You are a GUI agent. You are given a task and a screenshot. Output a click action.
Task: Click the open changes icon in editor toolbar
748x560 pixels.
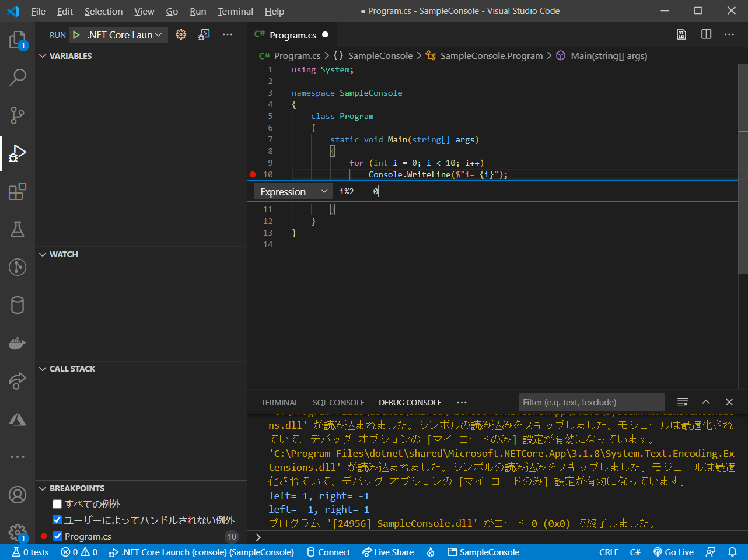[681, 34]
